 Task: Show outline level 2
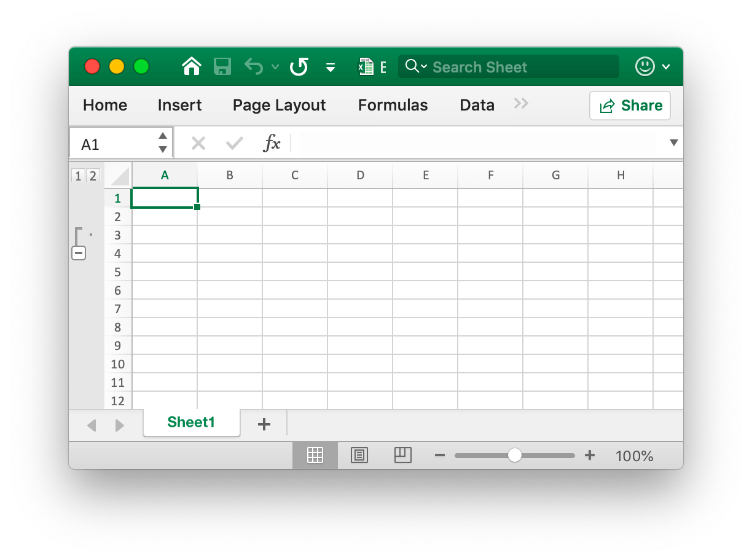[92, 176]
